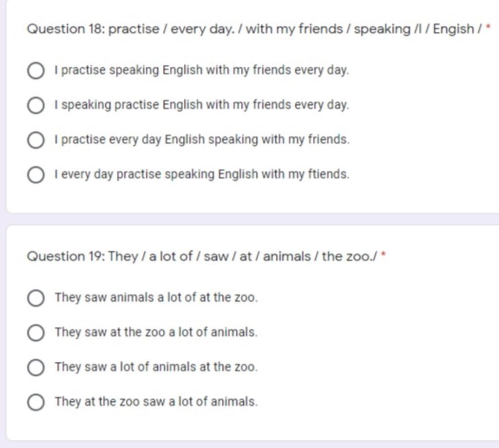
Task: Click radio circle for third Question 18 answer
Action: [36, 140]
